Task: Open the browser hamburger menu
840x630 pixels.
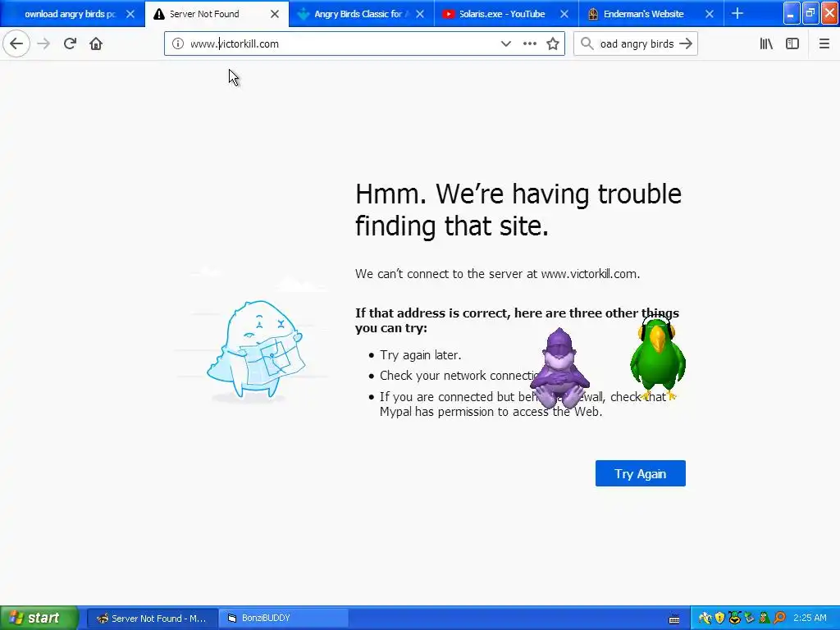Action: 824,43
